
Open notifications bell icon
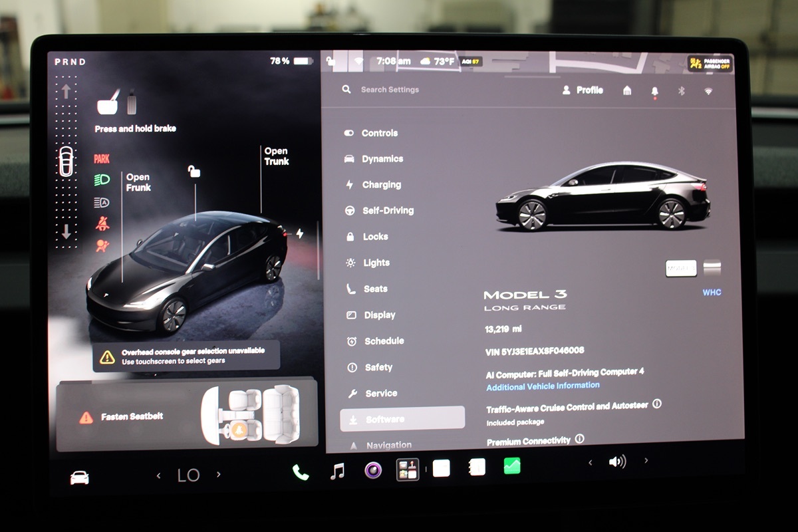654,92
